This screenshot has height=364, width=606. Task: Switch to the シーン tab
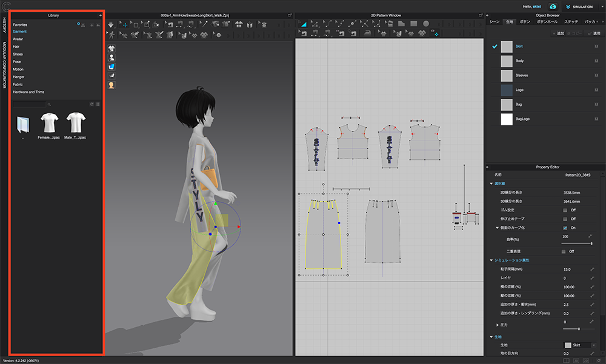click(x=494, y=22)
